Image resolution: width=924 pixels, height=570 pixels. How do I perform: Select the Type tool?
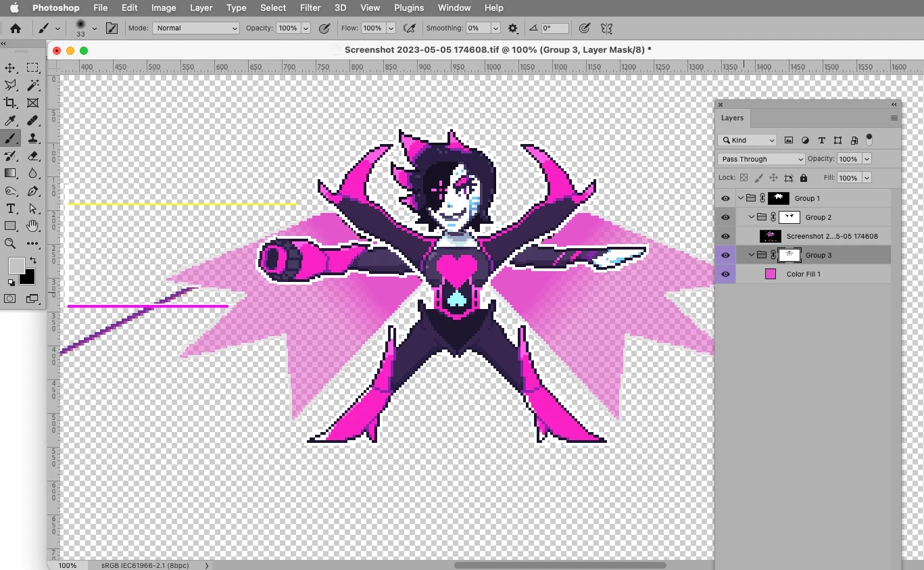11,208
